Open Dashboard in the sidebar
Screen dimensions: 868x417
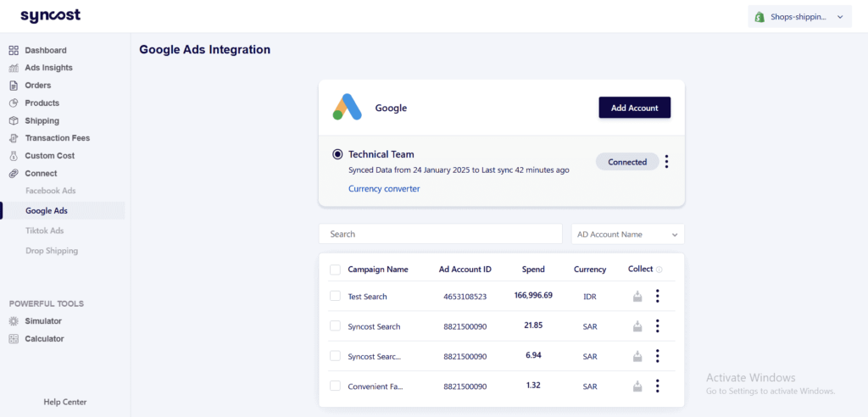[46, 50]
